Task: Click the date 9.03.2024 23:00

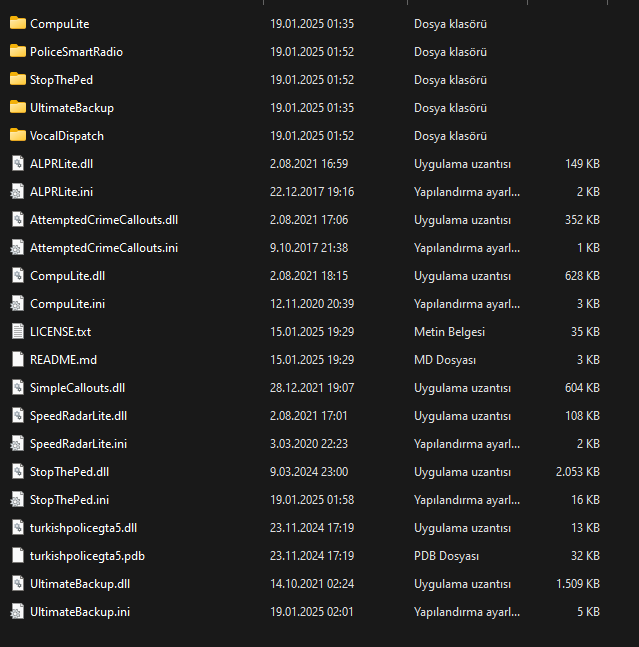Action: (309, 472)
